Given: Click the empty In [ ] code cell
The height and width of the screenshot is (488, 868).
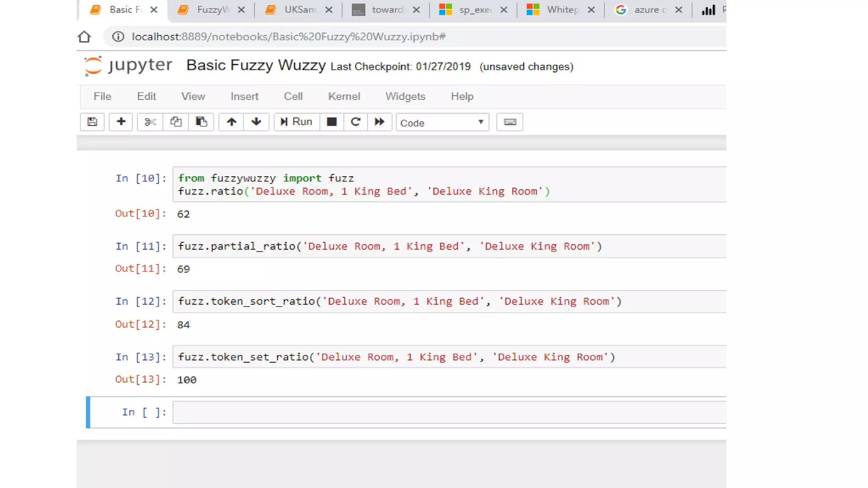Looking at the screenshot, I should pos(449,412).
